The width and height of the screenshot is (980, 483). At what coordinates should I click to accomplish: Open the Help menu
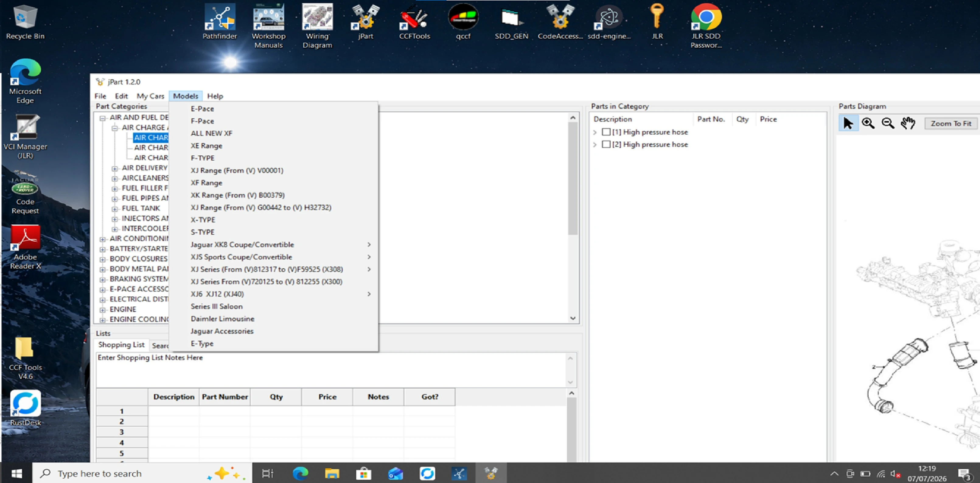pyautogui.click(x=215, y=96)
